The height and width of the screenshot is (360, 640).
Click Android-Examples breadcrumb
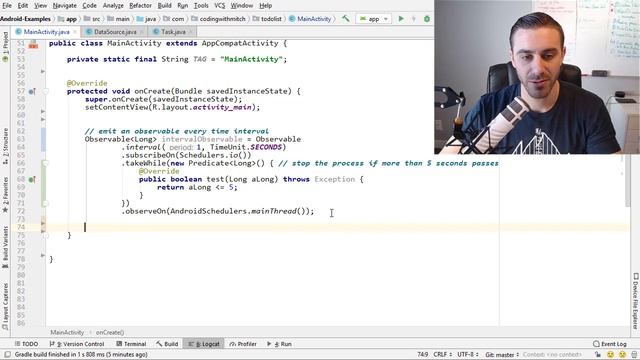25,19
